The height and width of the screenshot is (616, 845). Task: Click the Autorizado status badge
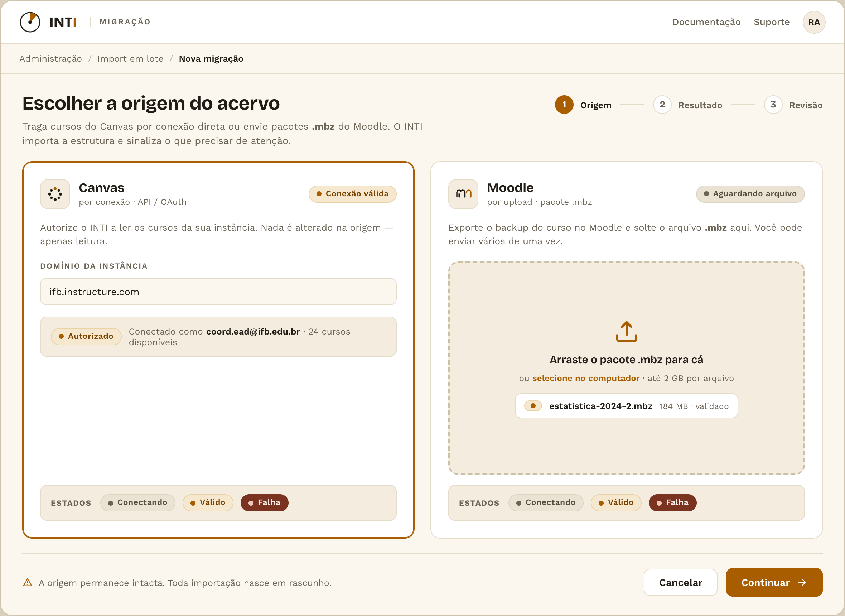(x=86, y=336)
